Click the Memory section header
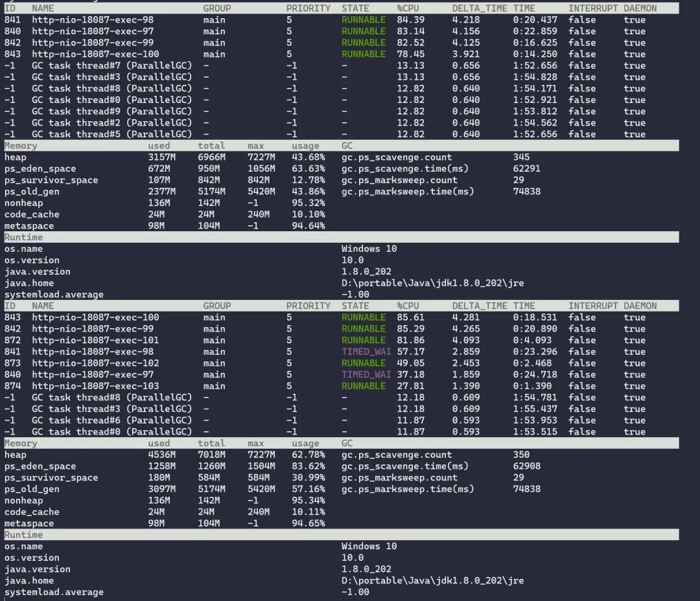Viewport: 700px width, 601px height. [21, 145]
